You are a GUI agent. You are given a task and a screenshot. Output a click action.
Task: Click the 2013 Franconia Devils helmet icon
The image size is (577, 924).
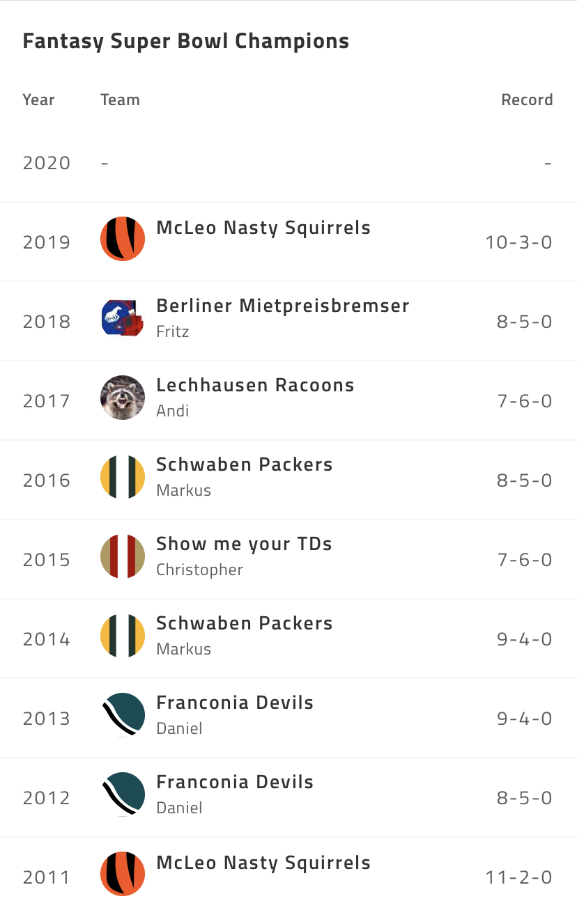[123, 715]
